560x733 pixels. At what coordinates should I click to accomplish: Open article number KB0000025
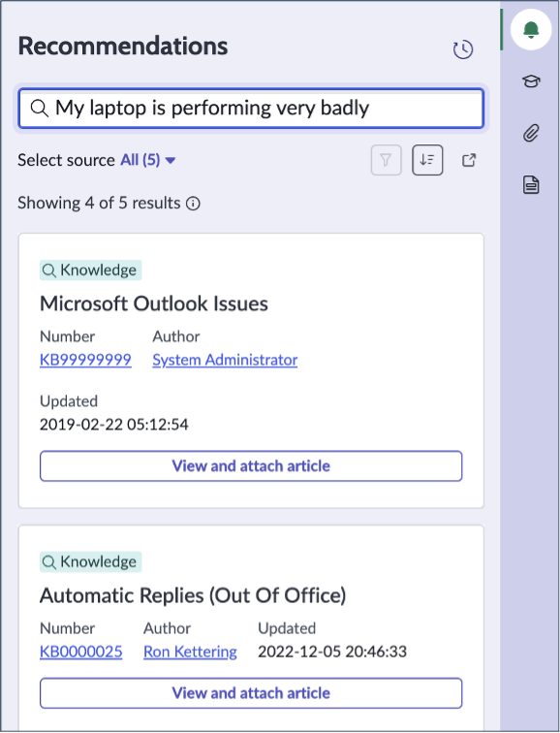pos(80,652)
